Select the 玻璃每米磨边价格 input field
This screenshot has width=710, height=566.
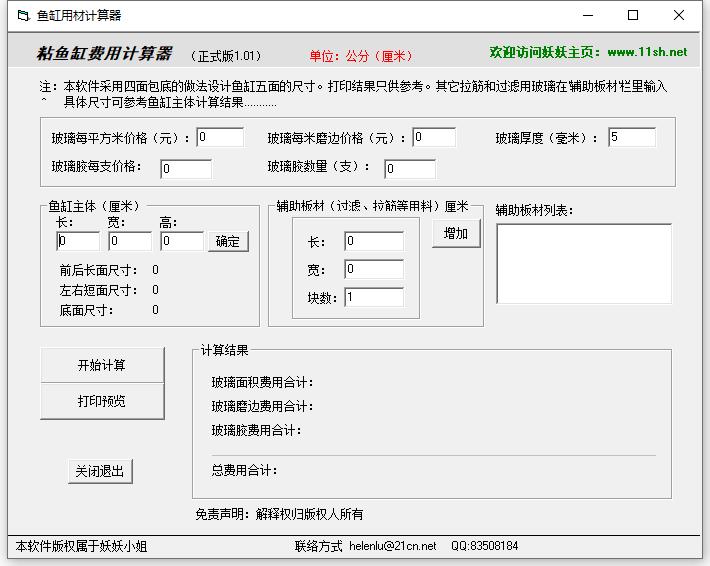coord(434,137)
